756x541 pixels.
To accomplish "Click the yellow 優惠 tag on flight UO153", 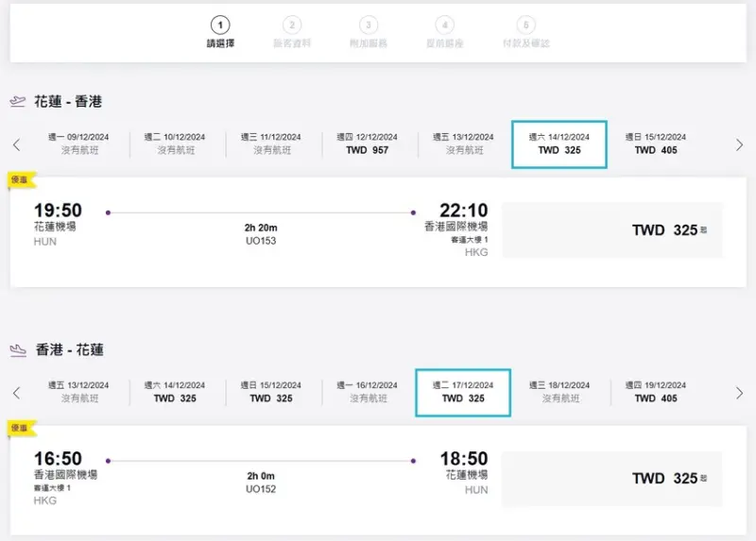I will point(21,179).
